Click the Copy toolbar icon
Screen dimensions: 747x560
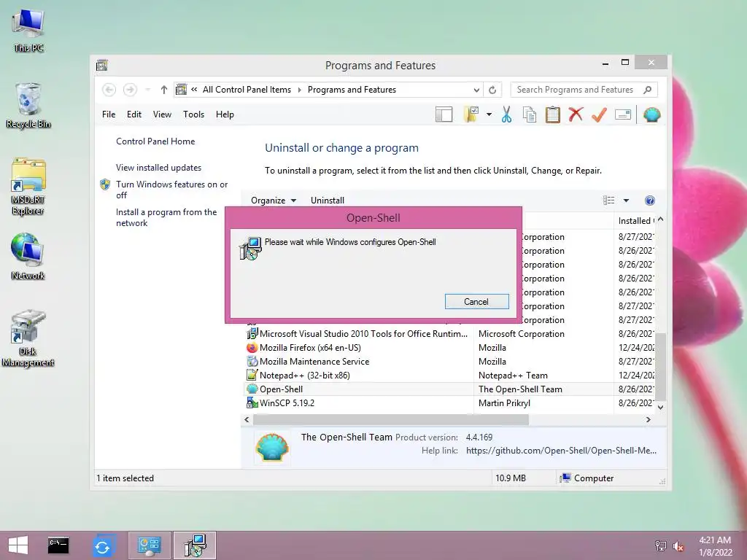click(x=530, y=114)
